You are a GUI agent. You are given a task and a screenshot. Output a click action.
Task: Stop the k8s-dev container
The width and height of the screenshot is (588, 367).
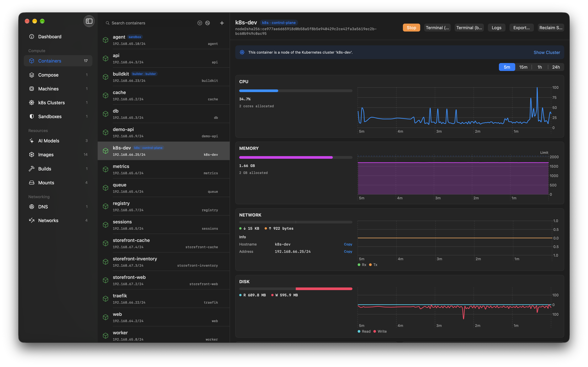pos(411,28)
